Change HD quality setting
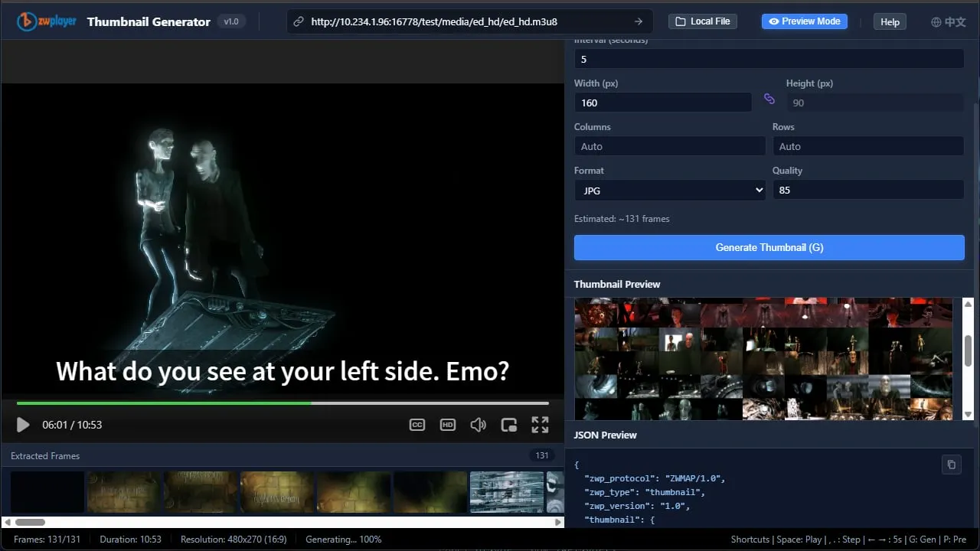Screen dimensions: 980x551 (x=448, y=425)
